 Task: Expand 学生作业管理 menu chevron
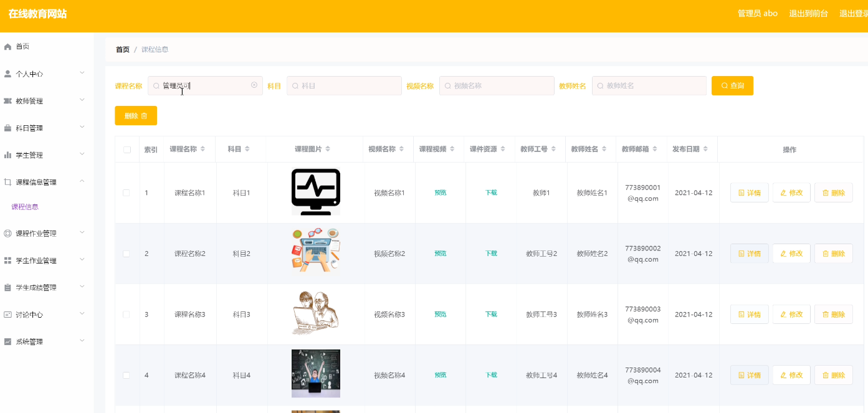82,260
